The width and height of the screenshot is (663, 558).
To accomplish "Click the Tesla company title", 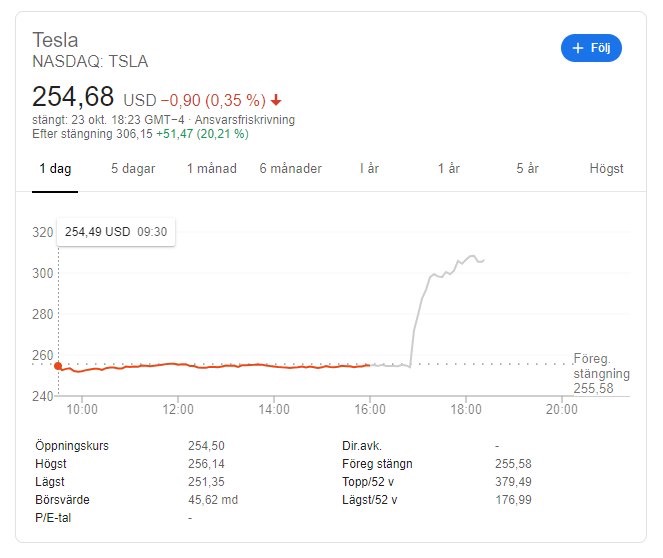I will tap(55, 40).
